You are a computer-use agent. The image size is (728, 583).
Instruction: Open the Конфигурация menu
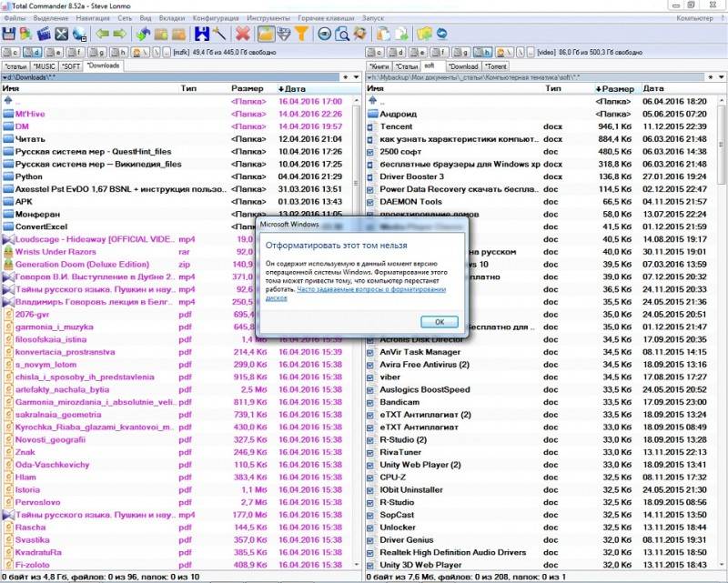coord(216,18)
